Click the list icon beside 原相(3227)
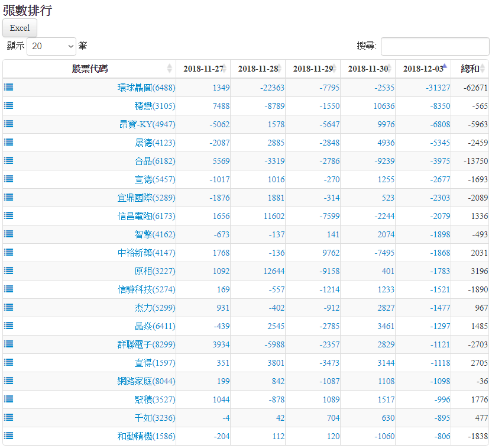Screen dimensions: 492x448 (x=9, y=270)
